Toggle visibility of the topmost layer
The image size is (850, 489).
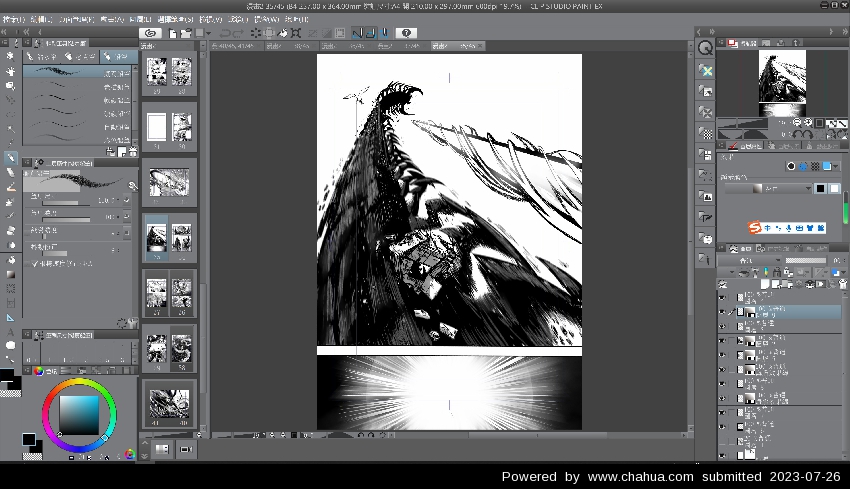[722, 298]
